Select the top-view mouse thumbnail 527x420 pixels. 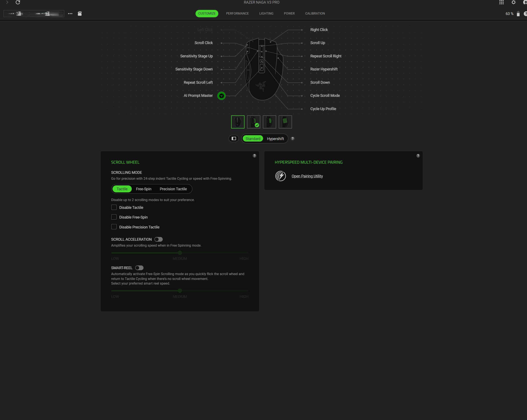(238, 122)
